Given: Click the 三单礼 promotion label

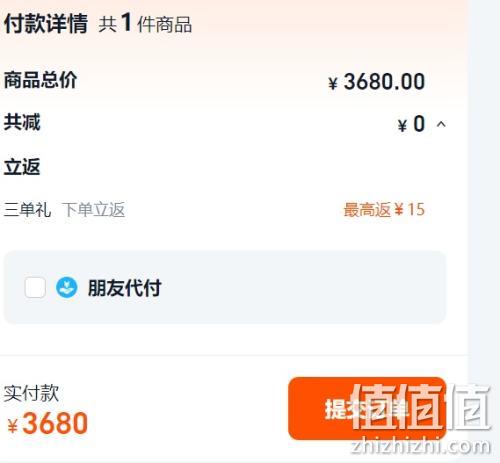Looking at the screenshot, I should 27,210.
